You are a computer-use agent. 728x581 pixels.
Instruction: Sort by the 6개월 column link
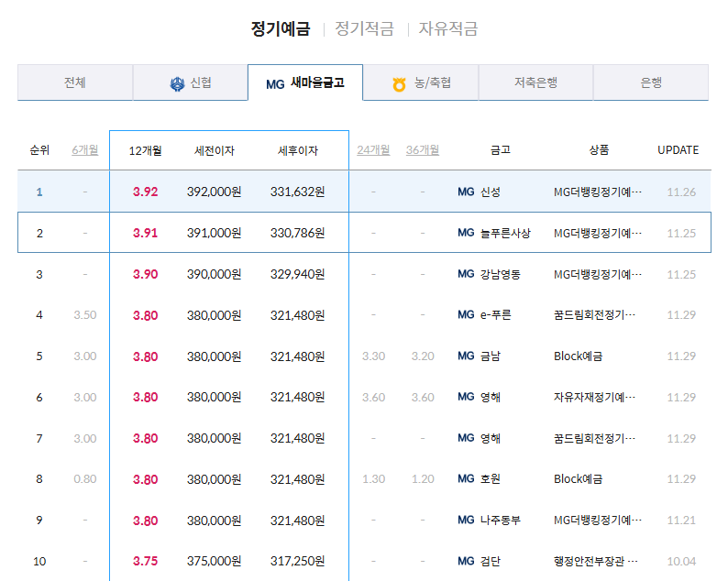[x=85, y=150]
